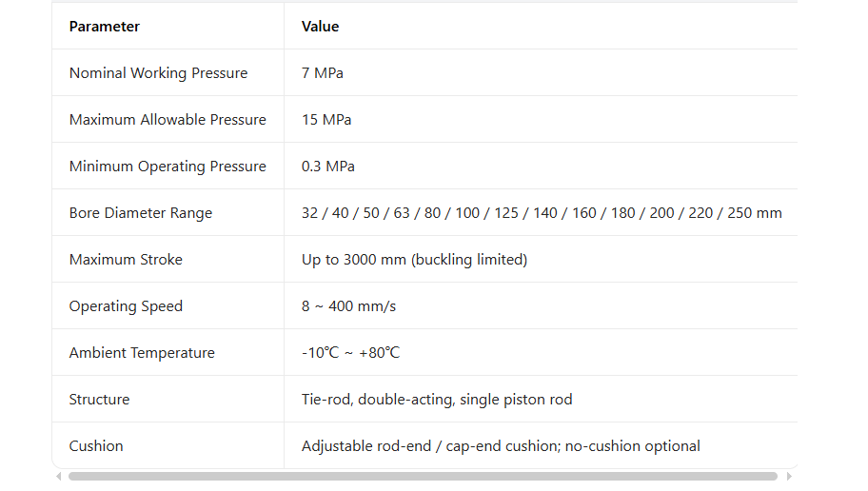Select the Bore Diameter Range cell
868x491 pixels.
coord(141,213)
